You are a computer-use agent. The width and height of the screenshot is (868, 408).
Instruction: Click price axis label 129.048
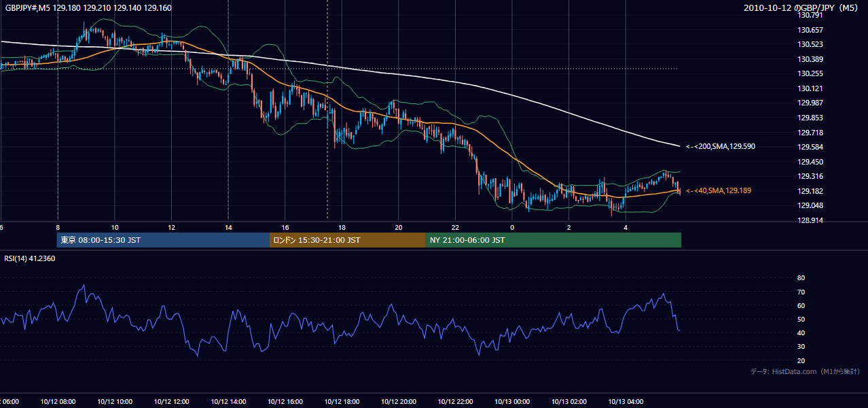(810, 205)
